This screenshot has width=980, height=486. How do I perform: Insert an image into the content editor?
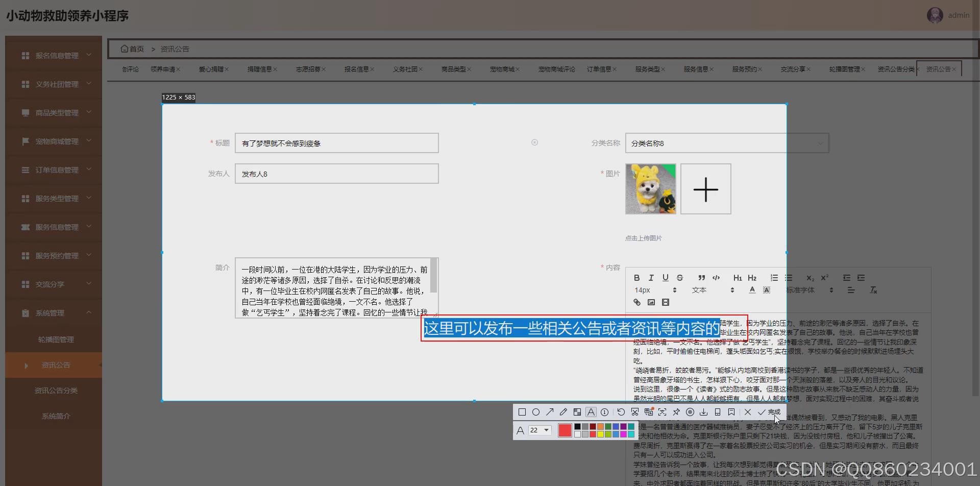coord(651,302)
